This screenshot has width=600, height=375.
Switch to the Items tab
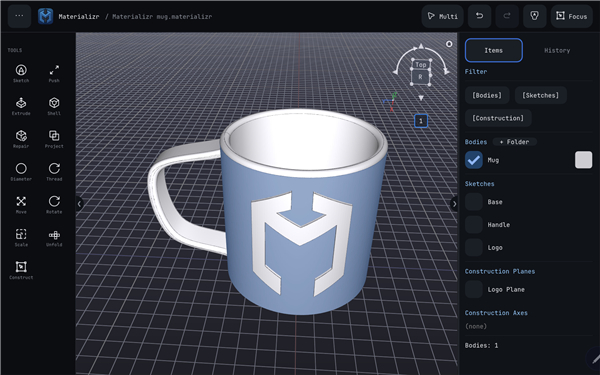(x=494, y=50)
